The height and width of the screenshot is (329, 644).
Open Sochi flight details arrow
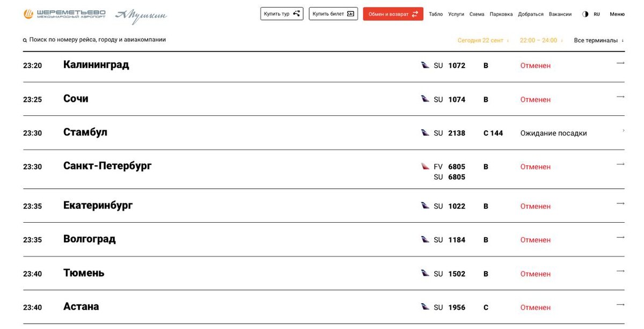(620, 97)
